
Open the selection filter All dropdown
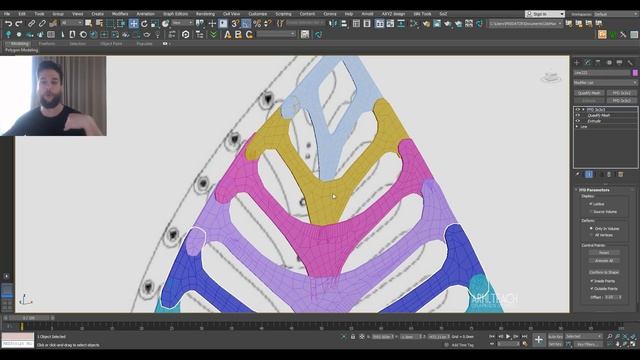[71, 23]
